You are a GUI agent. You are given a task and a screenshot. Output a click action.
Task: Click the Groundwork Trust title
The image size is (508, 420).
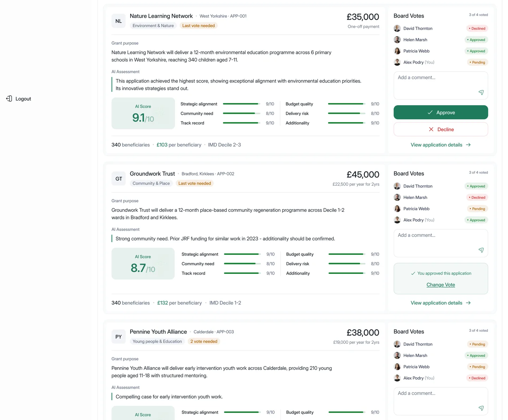[x=152, y=174]
